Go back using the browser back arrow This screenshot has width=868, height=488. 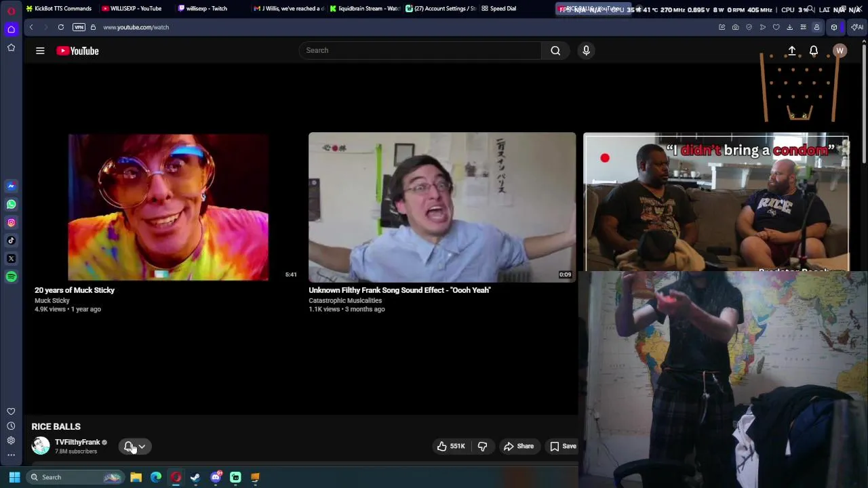[x=31, y=27]
